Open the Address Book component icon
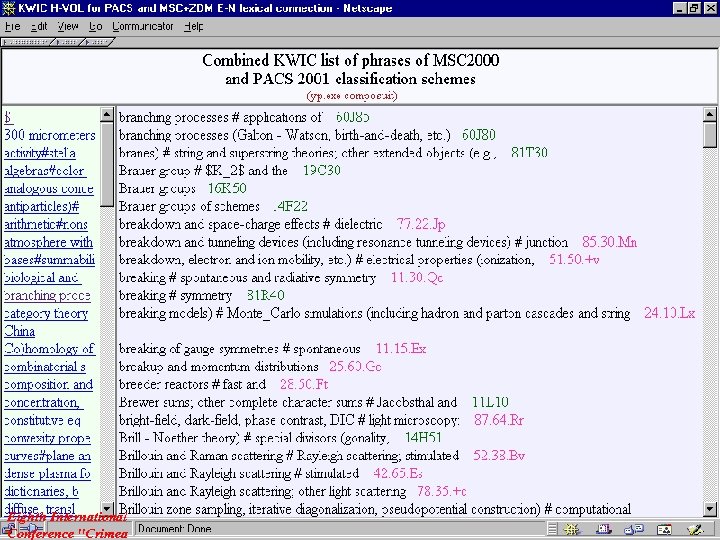The width and height of the screenshot is (720, 540). pyautogui.click(x=664, y=529)
